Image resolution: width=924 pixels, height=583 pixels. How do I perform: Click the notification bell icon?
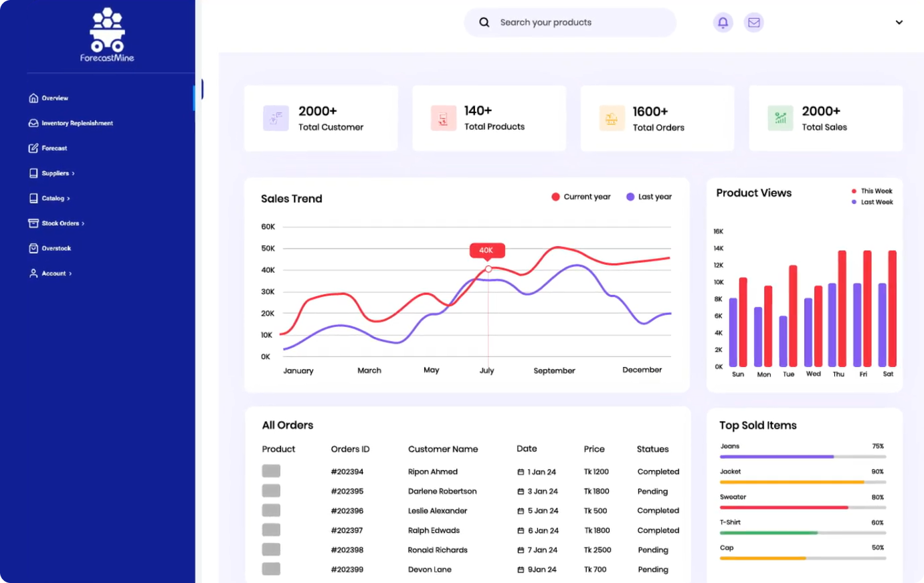(x=723, y=23)
